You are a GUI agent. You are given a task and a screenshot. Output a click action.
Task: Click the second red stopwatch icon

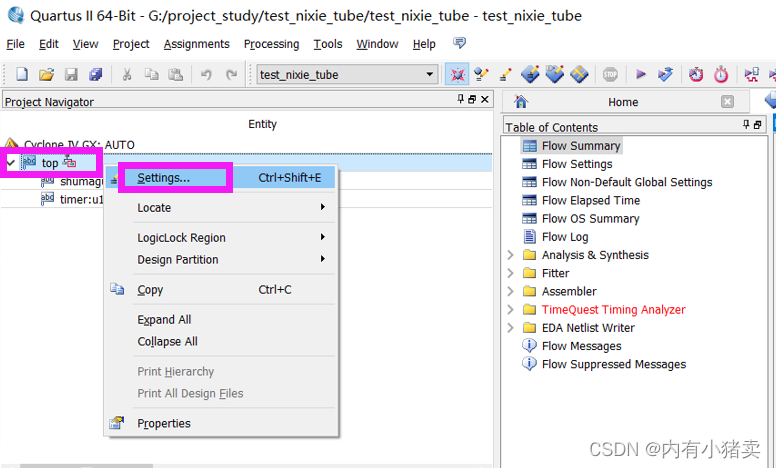tap(721, 75)
